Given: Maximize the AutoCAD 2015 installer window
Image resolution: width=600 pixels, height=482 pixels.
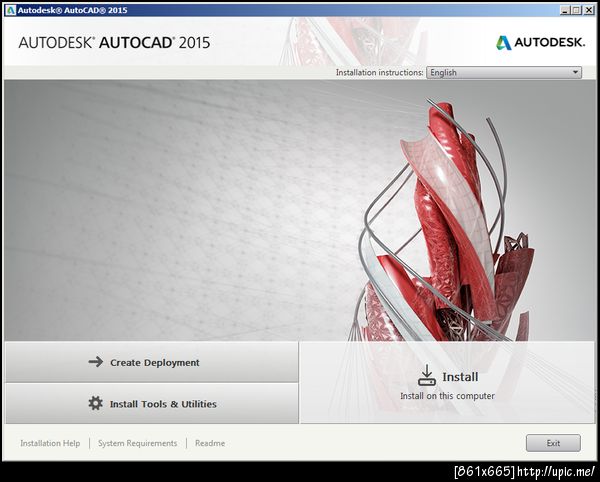Looking at the screenshot, I should pyautogui.click(x=576, y=10).
